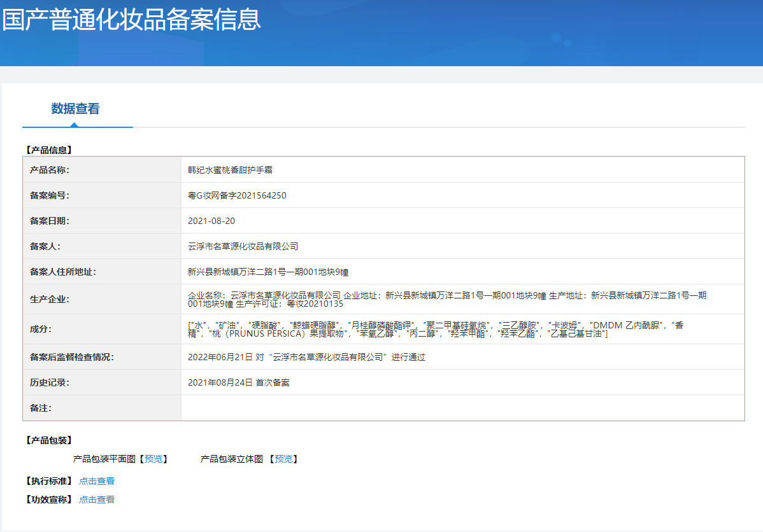Preview the 产品包装平面图 image
The width and height of the screenshot is (763, 532).
click(x=153, y=459)
